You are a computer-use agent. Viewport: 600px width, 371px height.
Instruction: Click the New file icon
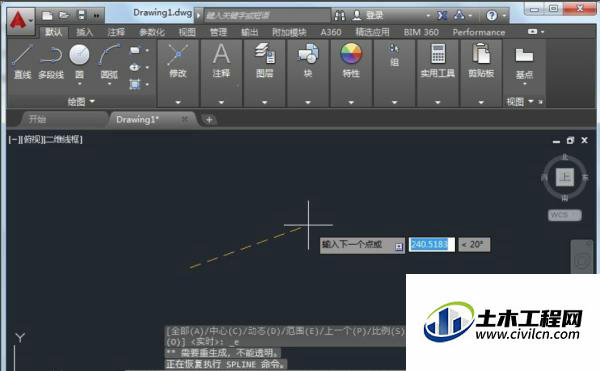tap(47, 16)
